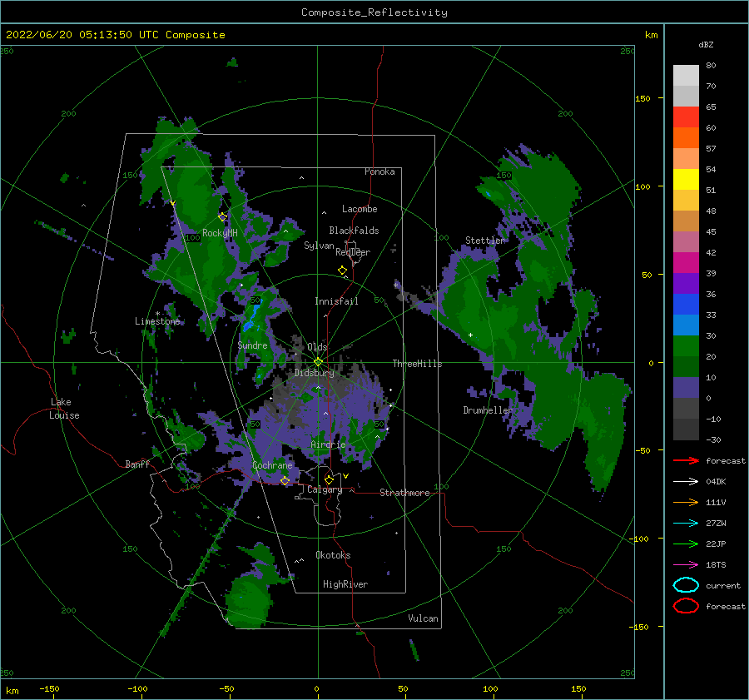Click the 04DK legend text
The width and height of the screenshot is (749, 700).
(716, 482)
